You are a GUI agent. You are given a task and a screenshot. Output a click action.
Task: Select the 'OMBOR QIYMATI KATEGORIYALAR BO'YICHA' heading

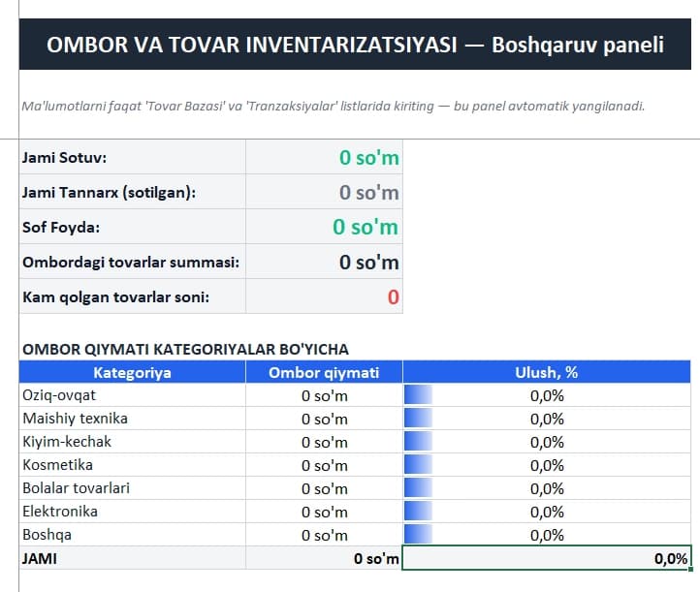point(185,349)
